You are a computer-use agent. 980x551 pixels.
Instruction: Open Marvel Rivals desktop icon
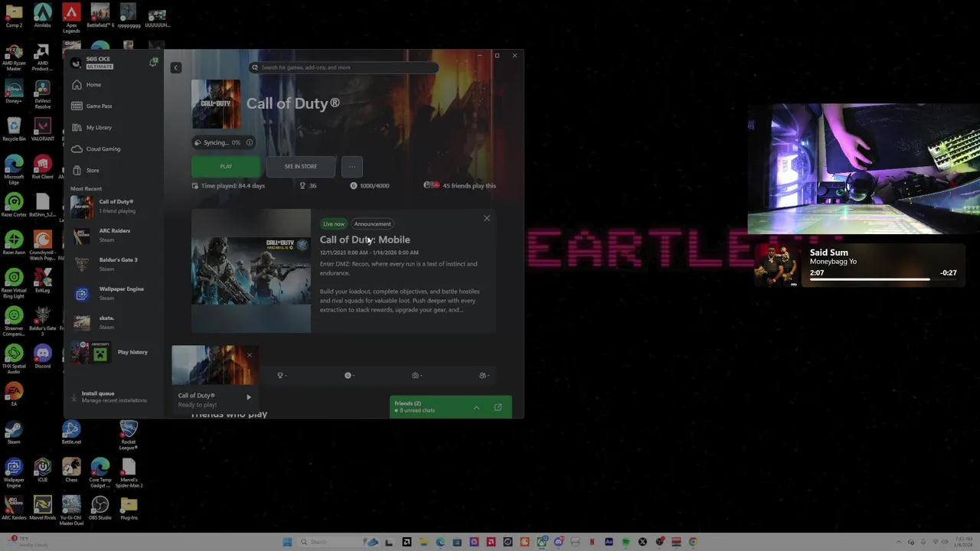[x=42, y=508]
